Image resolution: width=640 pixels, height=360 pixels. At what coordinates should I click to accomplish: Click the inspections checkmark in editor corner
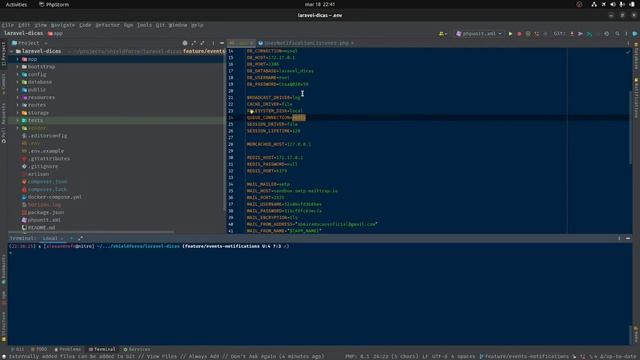pyautogui.click(x=628, y=52)
